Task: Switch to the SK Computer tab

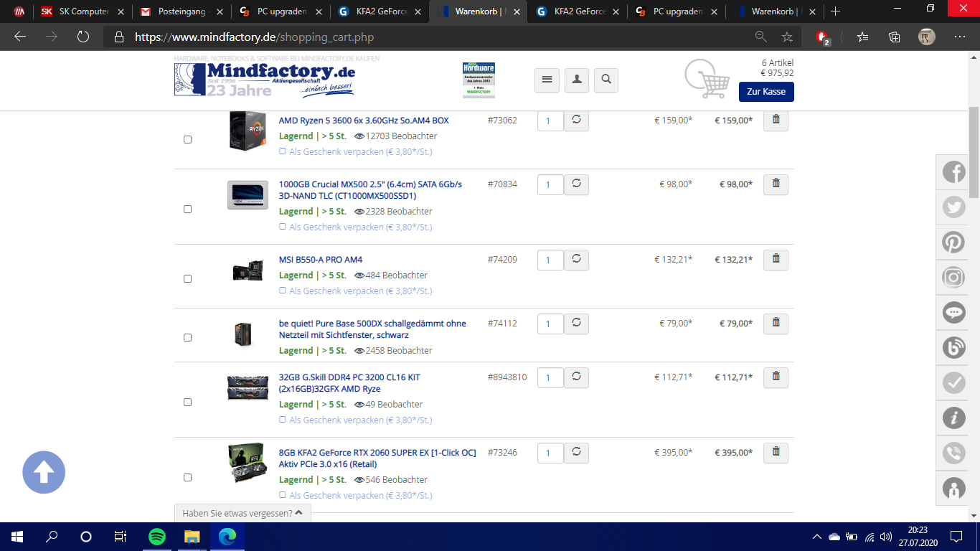Action: click(83, 11)
